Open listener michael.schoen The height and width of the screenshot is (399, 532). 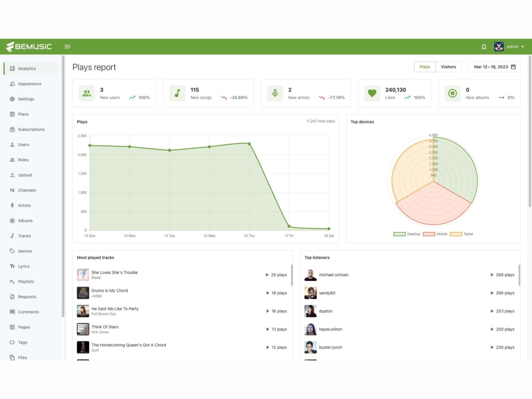coord(334,275)
